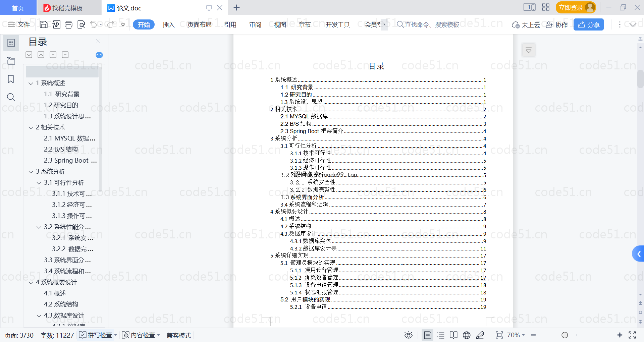Click the blue smart TOC assistant icon
The height and width of the screenshot is (342, 644).
click(99, 55)
